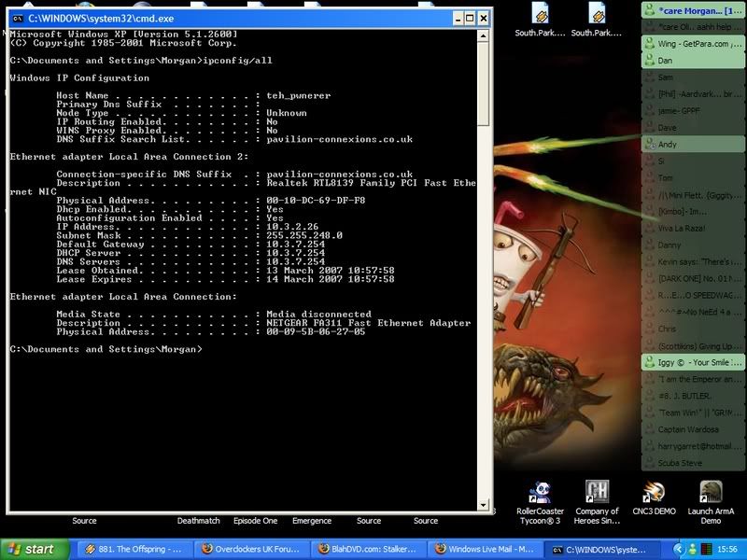Select contact '[DARK ONE] No. 01'
This screenshot has width=747, height=560.
693,278
